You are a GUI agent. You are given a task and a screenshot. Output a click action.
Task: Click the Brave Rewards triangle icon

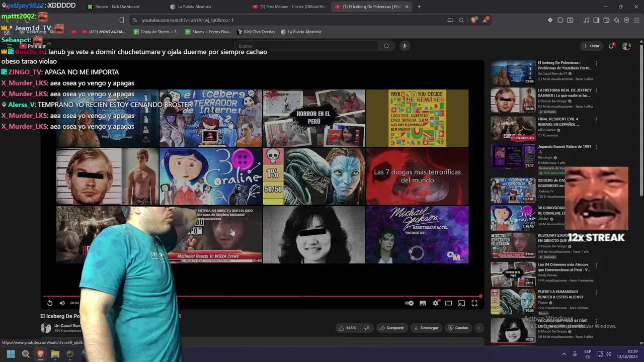(x=486, y=20)
